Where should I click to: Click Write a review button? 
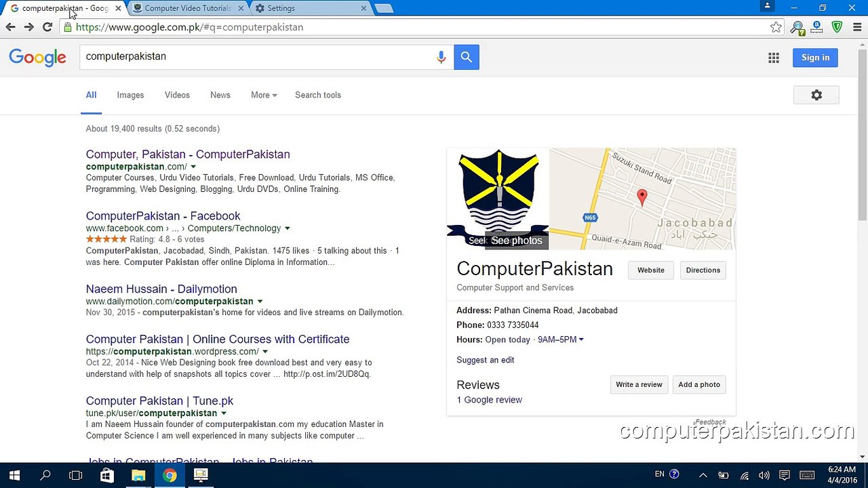tap(639, 385)
